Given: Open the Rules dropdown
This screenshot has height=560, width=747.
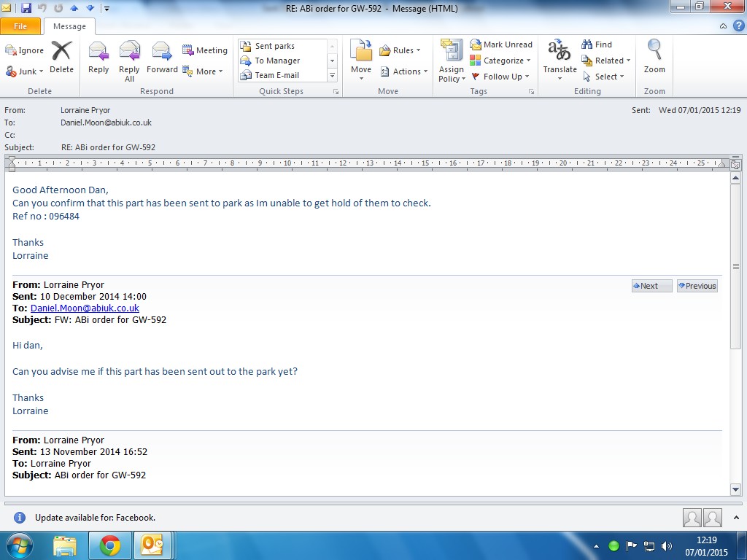Looking at the screenshot, I should (400, 50).
